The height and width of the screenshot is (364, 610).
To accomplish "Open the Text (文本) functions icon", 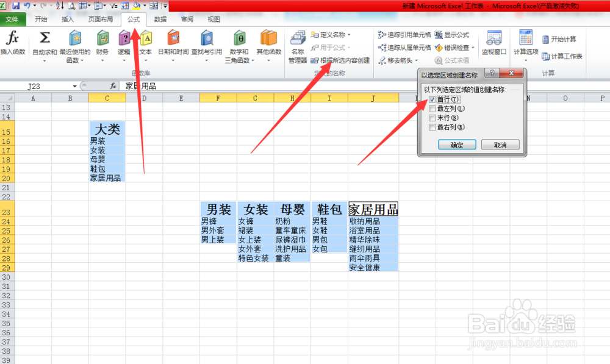I will [x=146, y=39].
